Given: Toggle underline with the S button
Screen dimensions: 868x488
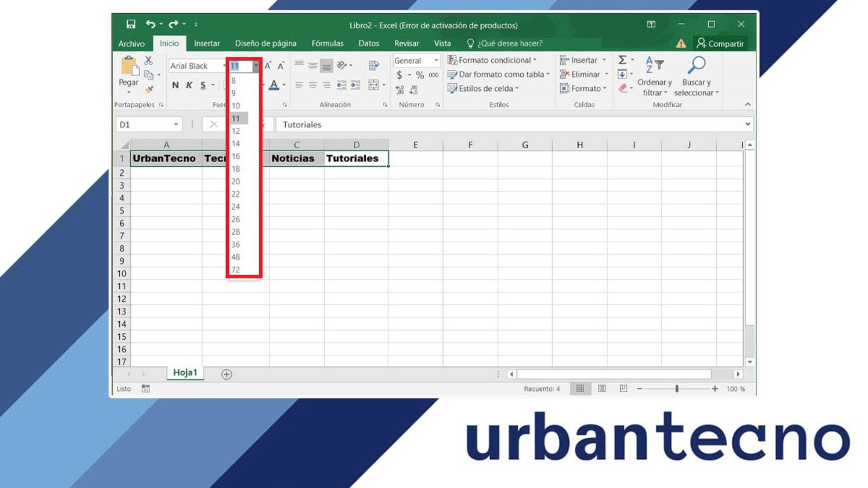Looking at the screenshot, I should (x=203, y=85).
